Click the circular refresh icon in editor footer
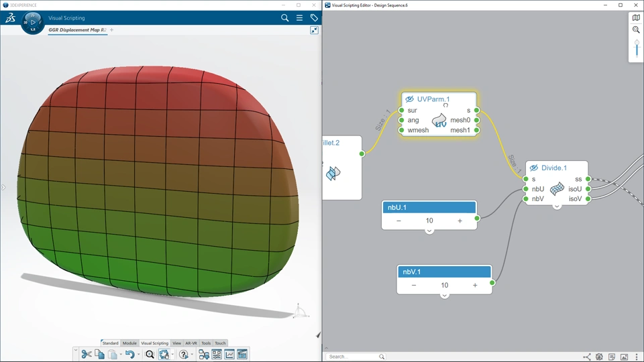 click(x=599, y=357)
